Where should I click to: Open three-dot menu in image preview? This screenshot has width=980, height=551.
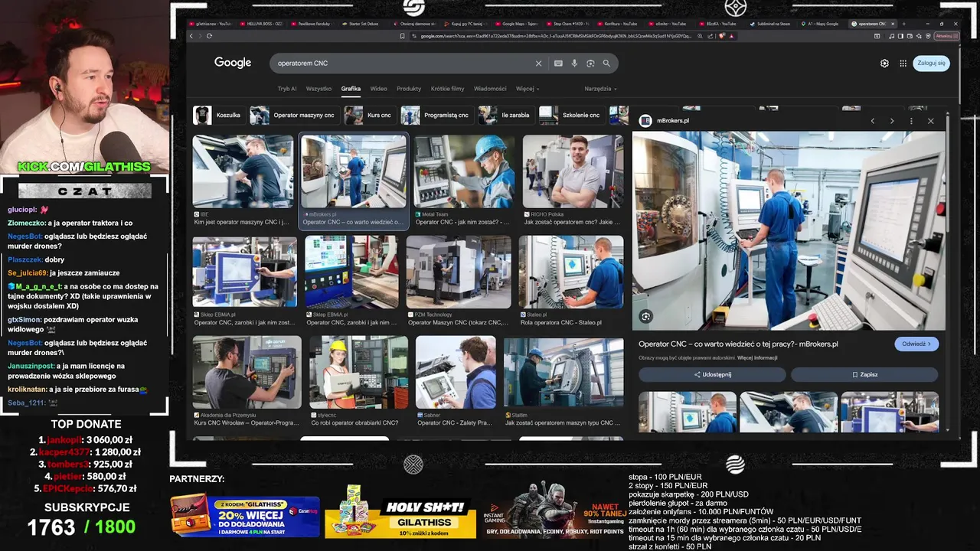(x=911, y=121)
